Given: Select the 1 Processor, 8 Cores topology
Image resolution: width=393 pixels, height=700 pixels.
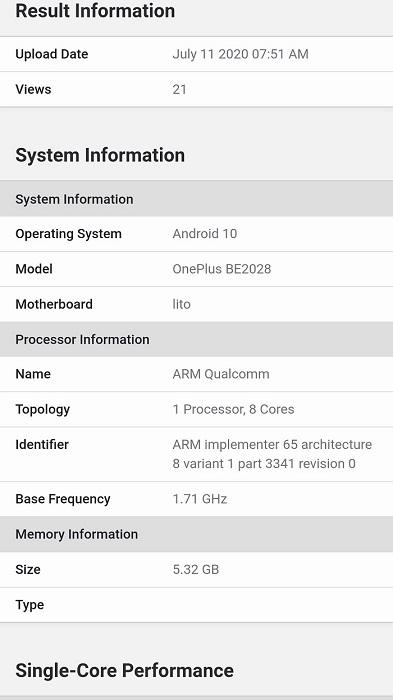Looking at the screenshot, I should pyautogui.click(x=233, y=409).
